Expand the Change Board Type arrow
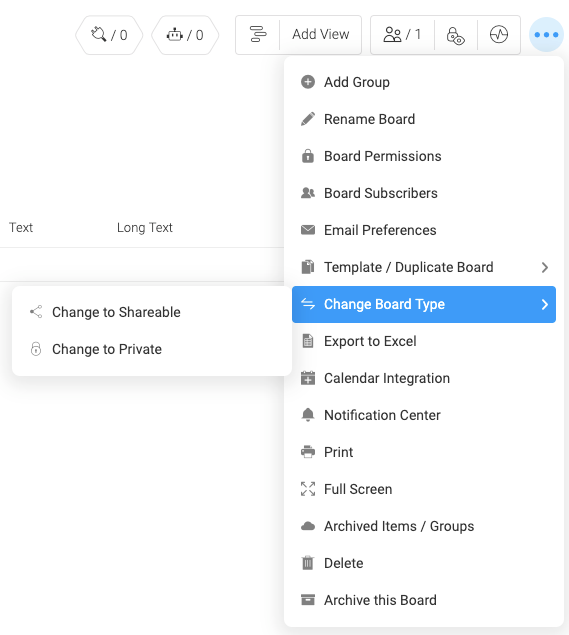569x635 pixels. pyautogui.click(x=545, y=305)
